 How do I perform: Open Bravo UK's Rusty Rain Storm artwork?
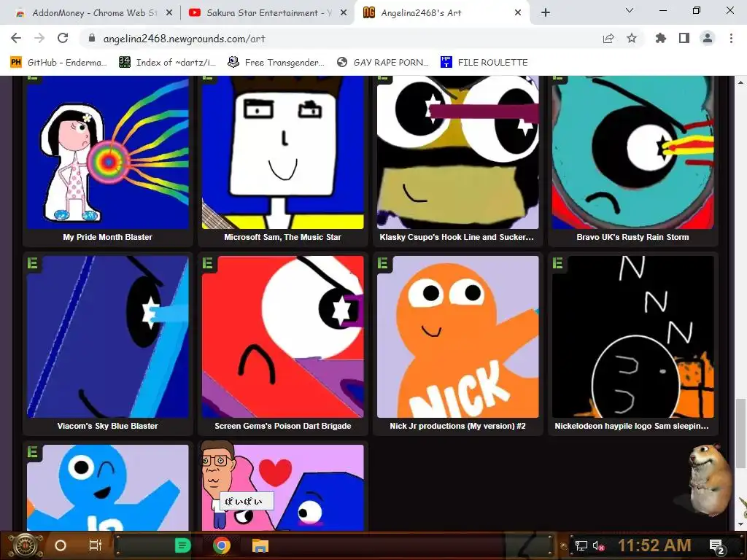tap(632, 152)
